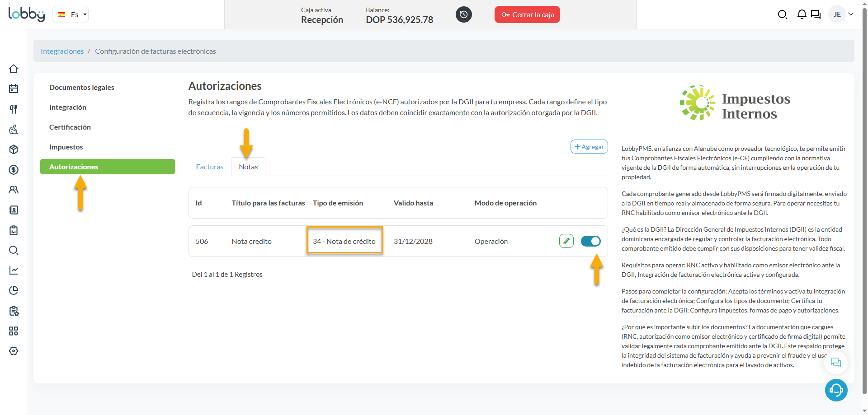Open the settings gear icon

14,351
